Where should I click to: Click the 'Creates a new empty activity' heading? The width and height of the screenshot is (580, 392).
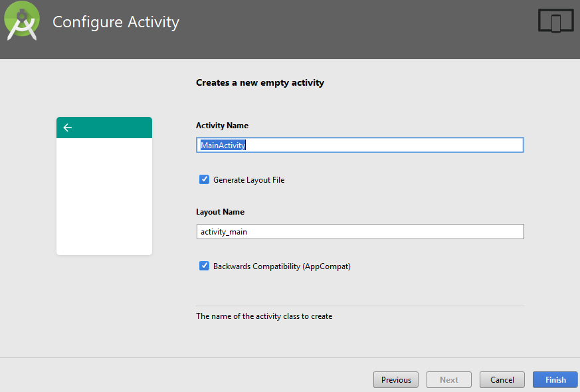pyautogui.click(x=260, y=83)
